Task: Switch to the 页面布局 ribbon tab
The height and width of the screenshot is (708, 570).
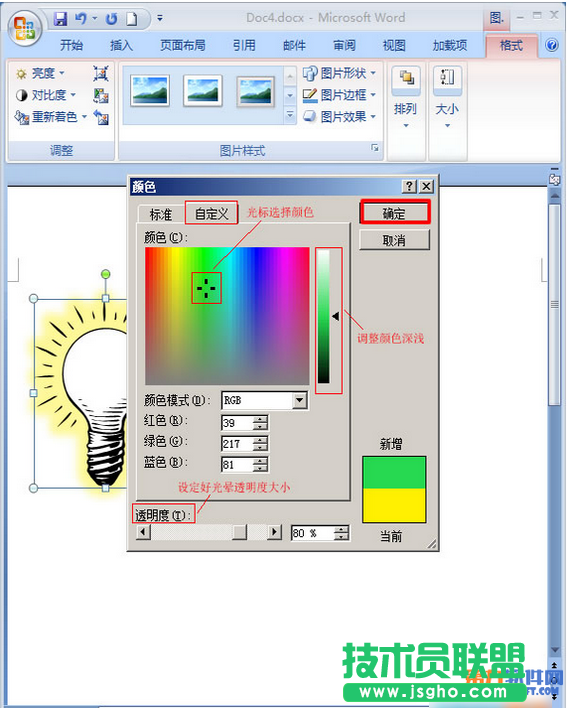Action: pos(183,45)
